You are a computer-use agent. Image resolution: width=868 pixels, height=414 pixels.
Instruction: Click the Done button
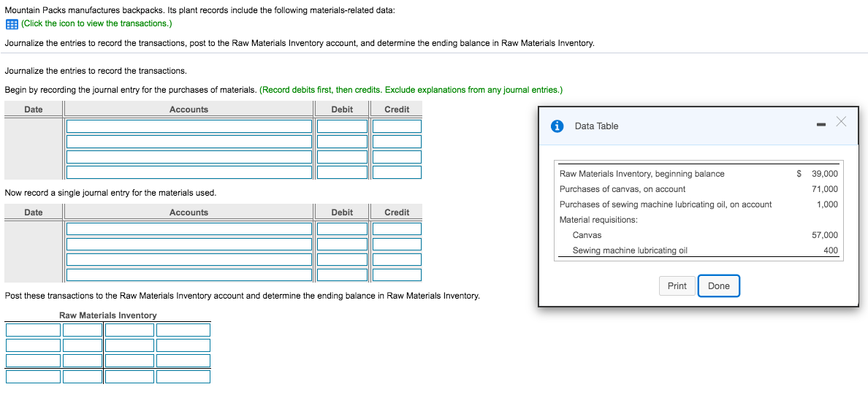[x=718, y=286]
